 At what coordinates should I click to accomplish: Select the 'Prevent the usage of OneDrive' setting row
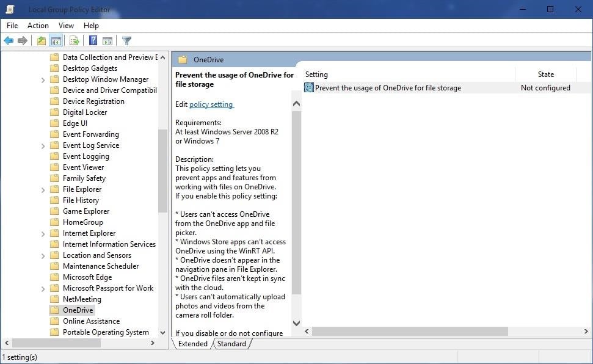[387, 88]
